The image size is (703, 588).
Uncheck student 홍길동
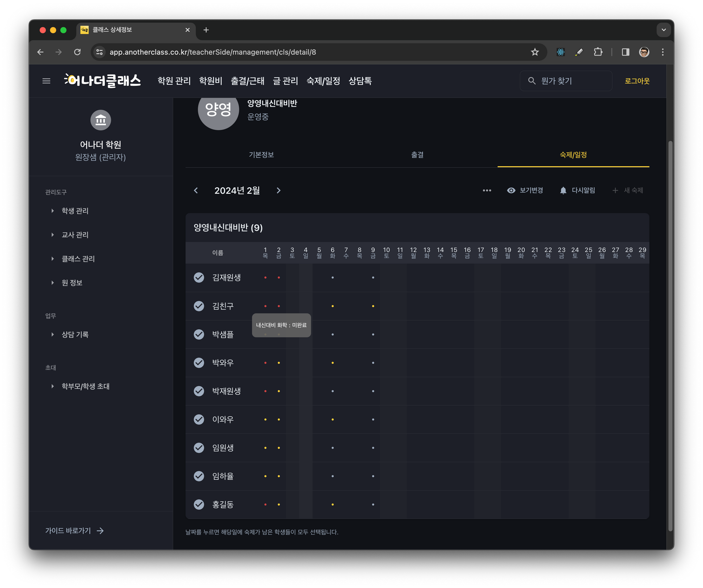tap(199, 504)
